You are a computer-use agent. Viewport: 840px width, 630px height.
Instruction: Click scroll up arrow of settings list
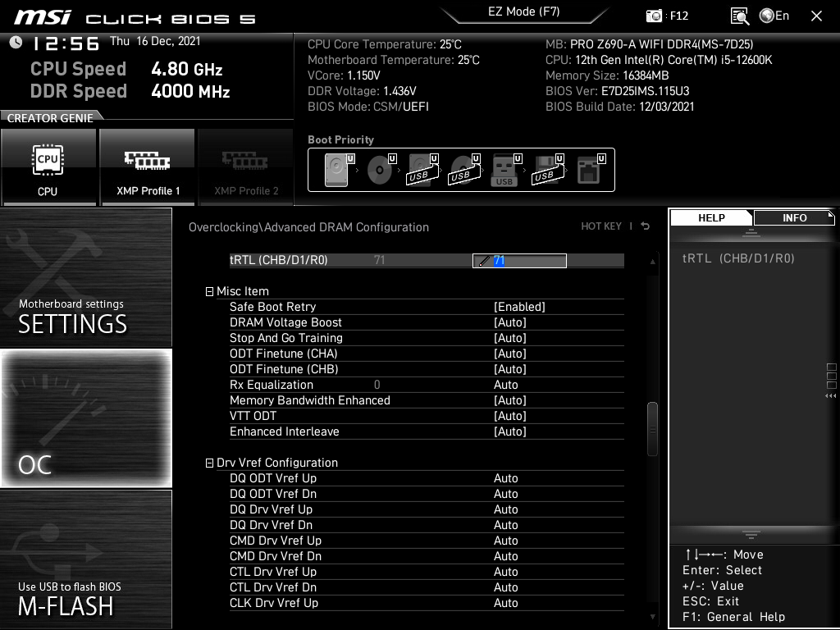pyautogui.click(x=652, y=262)
